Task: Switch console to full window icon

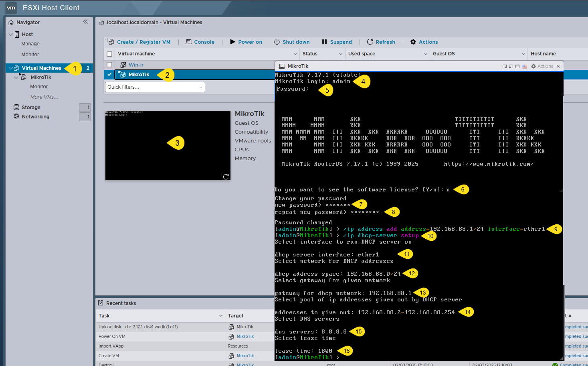Action: click(x=517, y=67)
